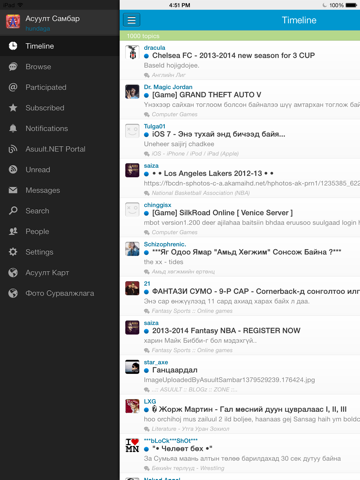Viewport: 360px width, 480px height.
Task: Open user 21's profile
Action: click(x=147, y=284)
